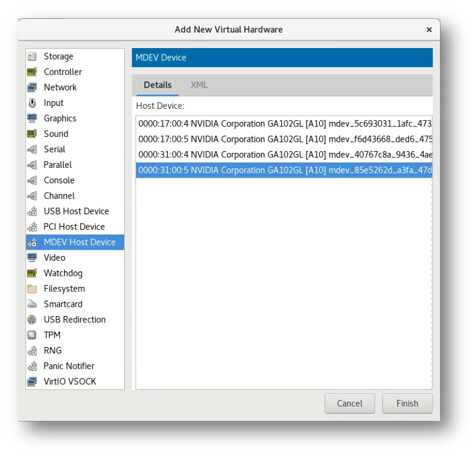
Task: Choose Controller in the hardware list
Action: 75,72
